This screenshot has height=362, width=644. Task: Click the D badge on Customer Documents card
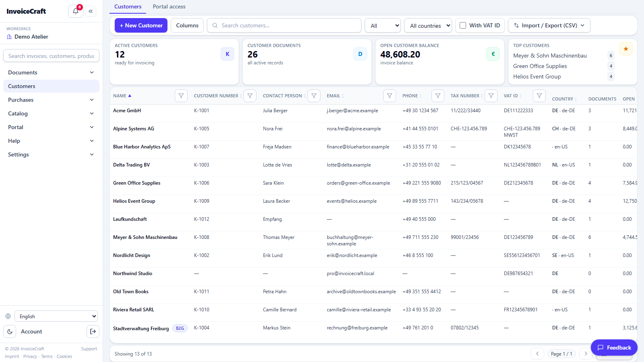coord(360,54)
